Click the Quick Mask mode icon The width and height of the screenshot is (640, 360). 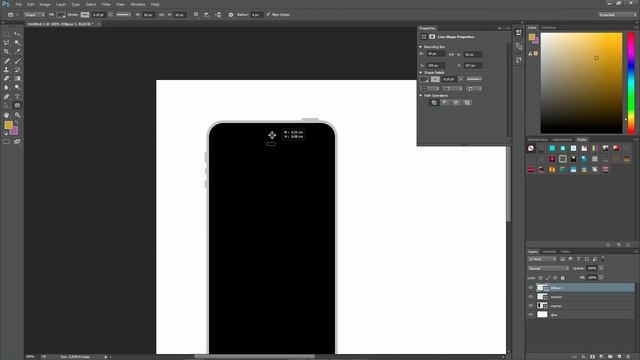pos(6,142)
